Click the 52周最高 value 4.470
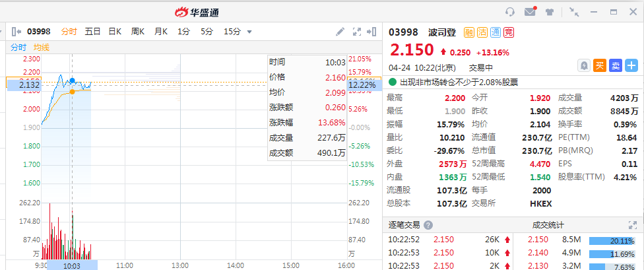644x270 pixels. [x=540, y=164]
